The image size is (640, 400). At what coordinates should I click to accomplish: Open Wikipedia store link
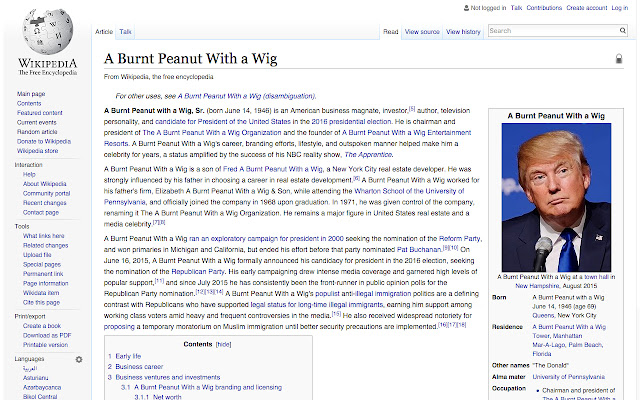(x=38, y=151)
